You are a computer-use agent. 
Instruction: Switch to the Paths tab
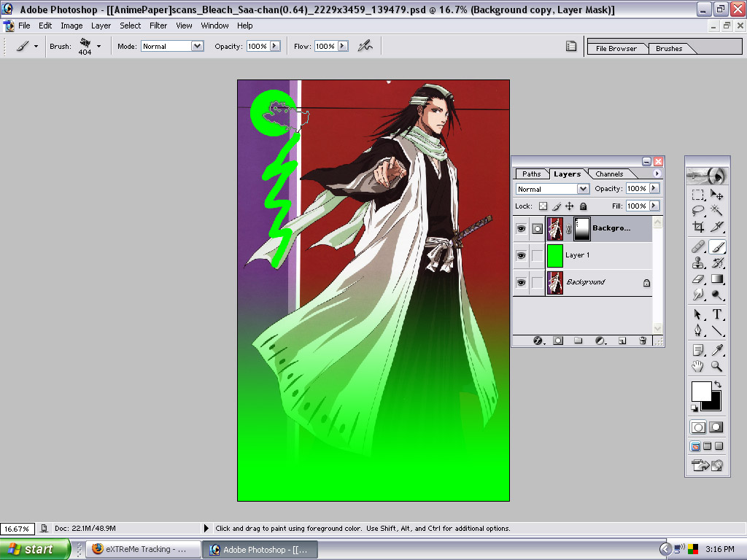[x=531, y=174]
